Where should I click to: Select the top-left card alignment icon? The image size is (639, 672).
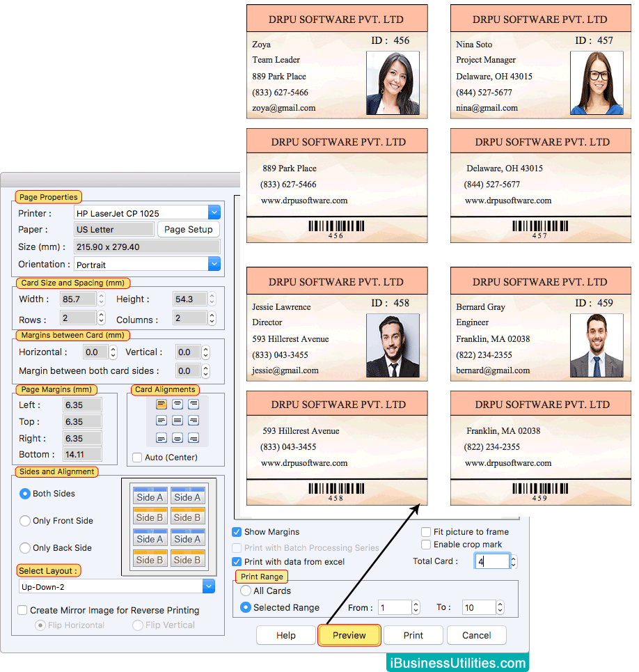[x=161, y=404]
